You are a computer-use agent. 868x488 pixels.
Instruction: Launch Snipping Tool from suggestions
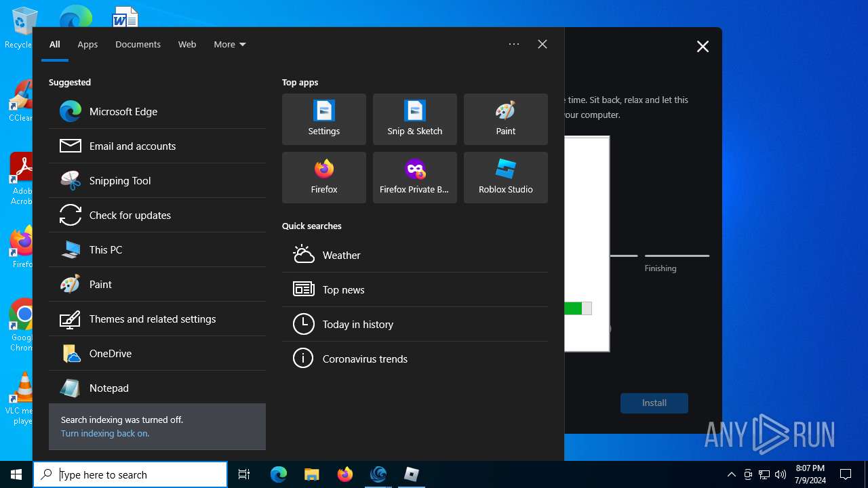click(x=157, y=180)
